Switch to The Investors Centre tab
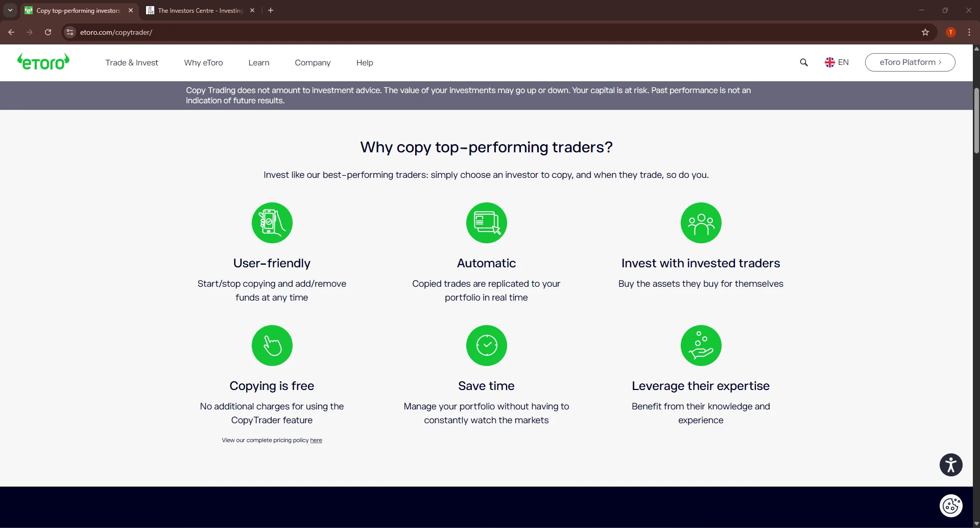 (200, 10)
